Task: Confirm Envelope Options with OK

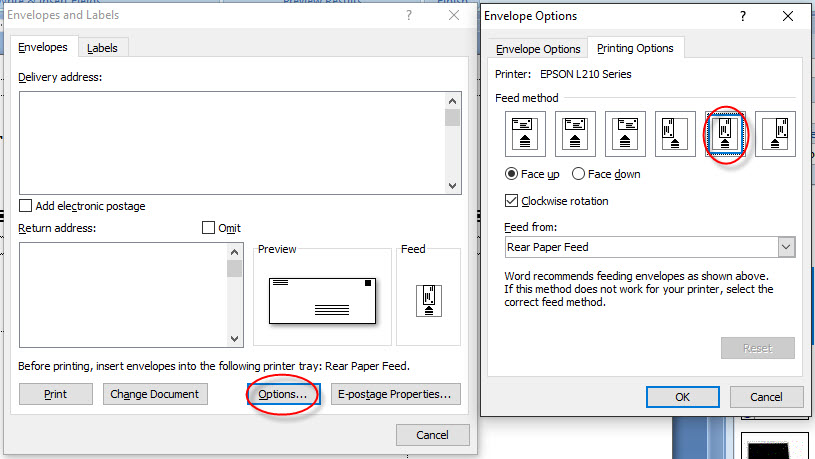Action: [x=682, y=397]
